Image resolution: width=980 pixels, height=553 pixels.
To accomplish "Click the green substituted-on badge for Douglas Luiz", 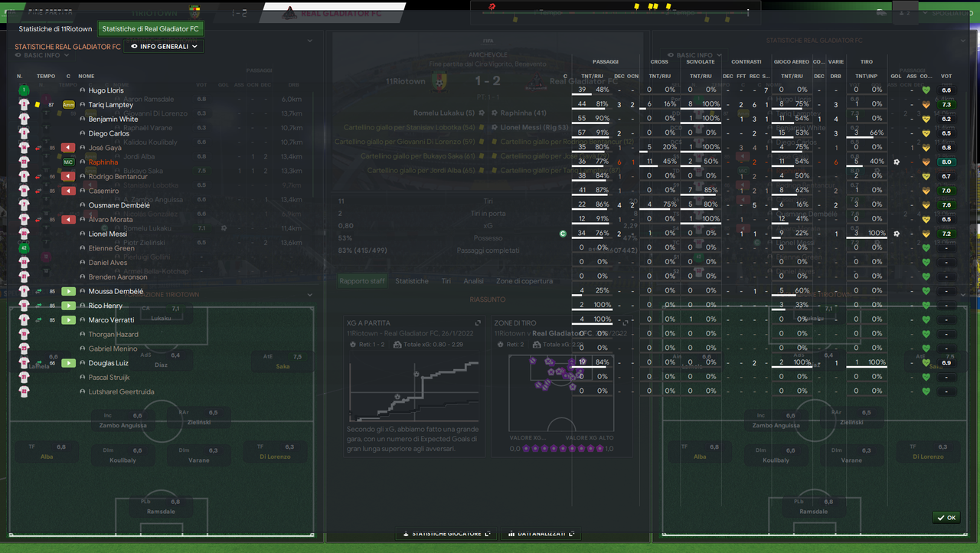I will 68,363.
